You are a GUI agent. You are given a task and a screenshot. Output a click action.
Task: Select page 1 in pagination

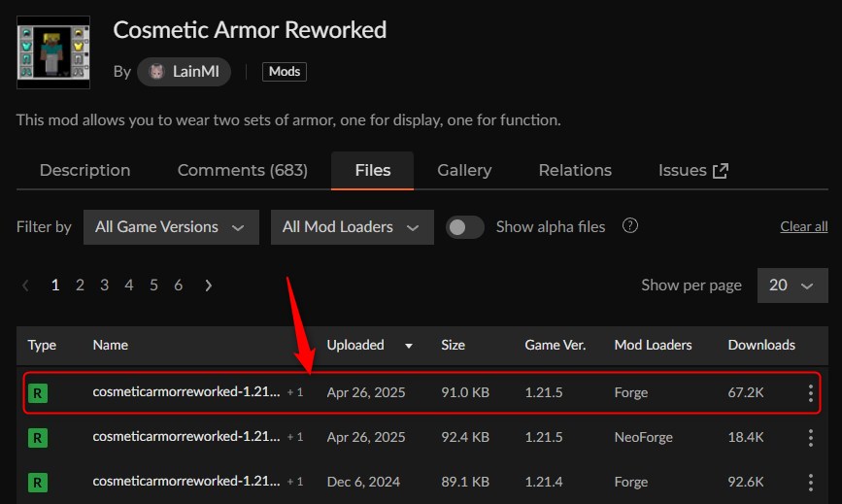[55, 285]
